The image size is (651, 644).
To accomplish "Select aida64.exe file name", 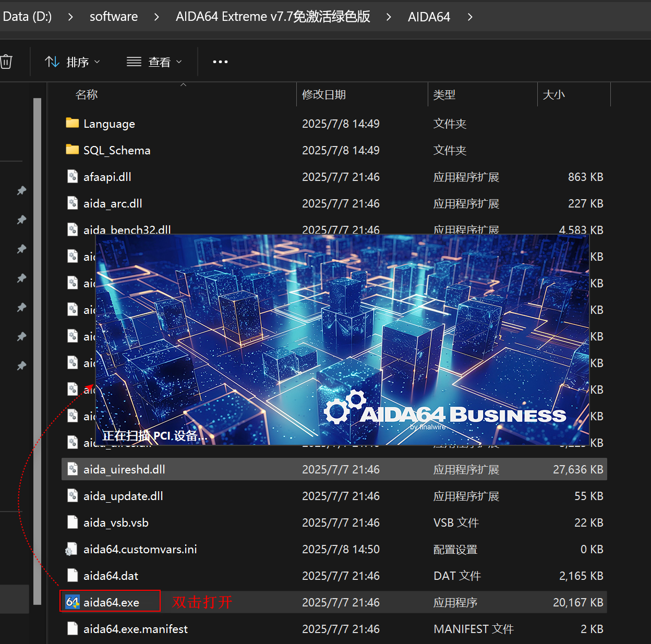I will click(x=111, y=602).
